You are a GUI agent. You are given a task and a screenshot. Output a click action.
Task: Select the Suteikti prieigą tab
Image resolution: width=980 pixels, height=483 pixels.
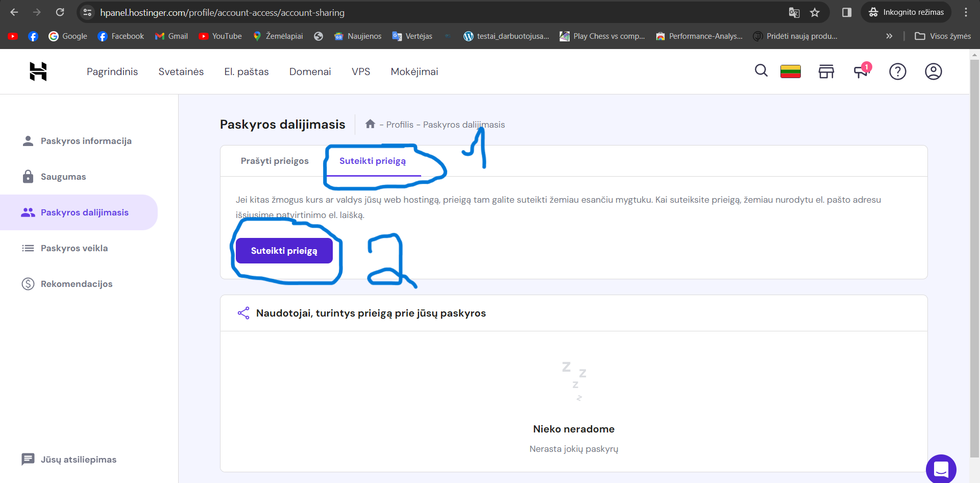pyautogui.click(x=373, y=161)
